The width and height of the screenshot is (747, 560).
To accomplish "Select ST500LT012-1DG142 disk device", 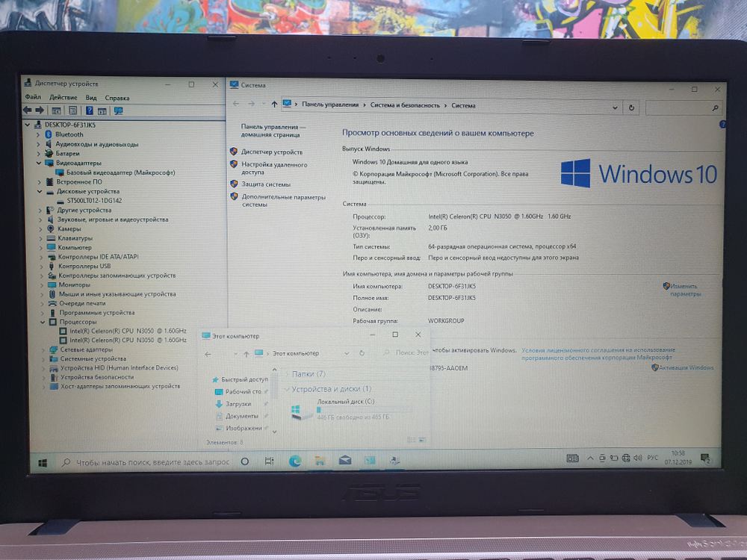I will [94, 200].
